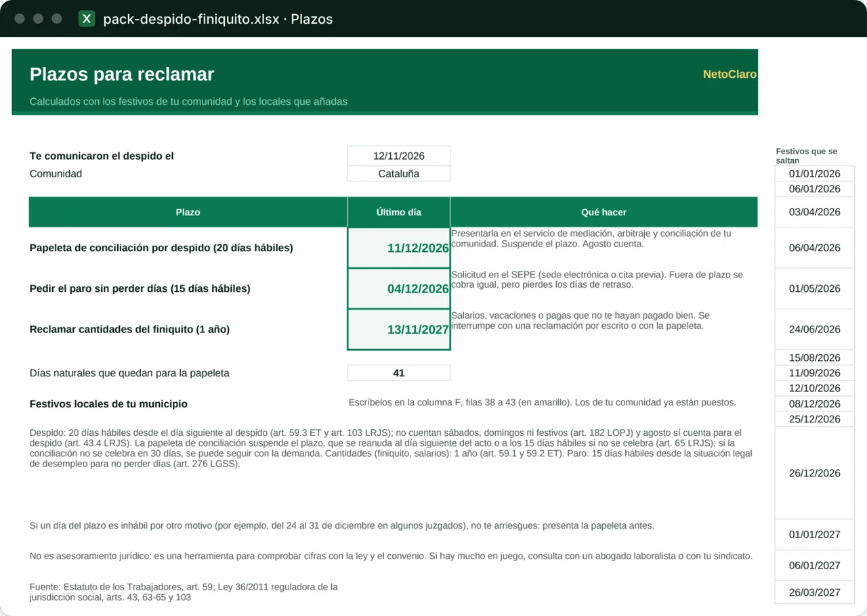Select holiday cell 11/09/2026

[814, 373]
